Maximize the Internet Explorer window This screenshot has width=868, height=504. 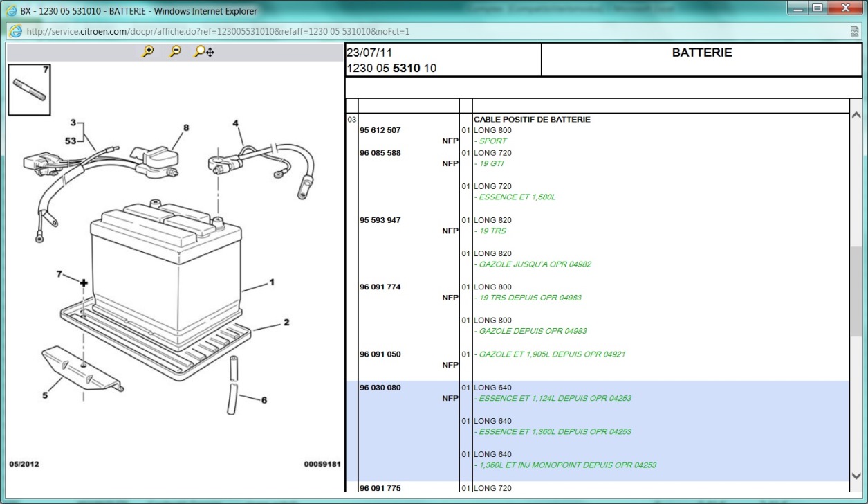click(818, 9)
